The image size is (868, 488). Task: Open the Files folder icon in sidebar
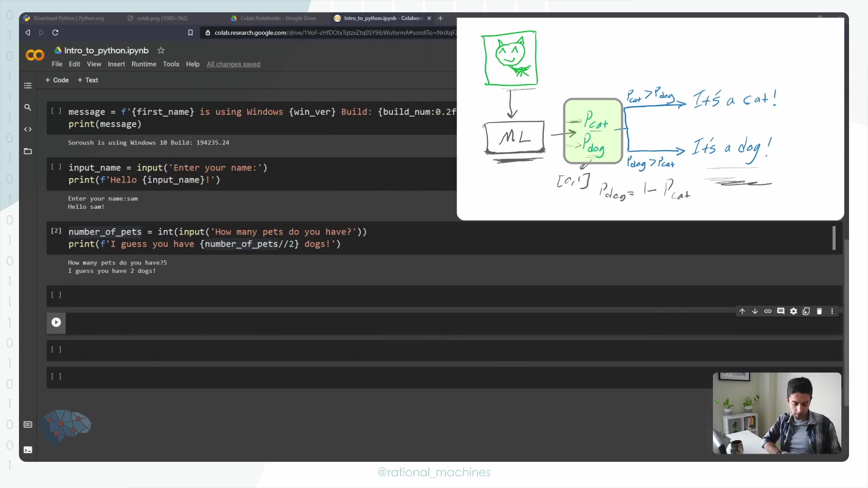click(x=28, y=151)
